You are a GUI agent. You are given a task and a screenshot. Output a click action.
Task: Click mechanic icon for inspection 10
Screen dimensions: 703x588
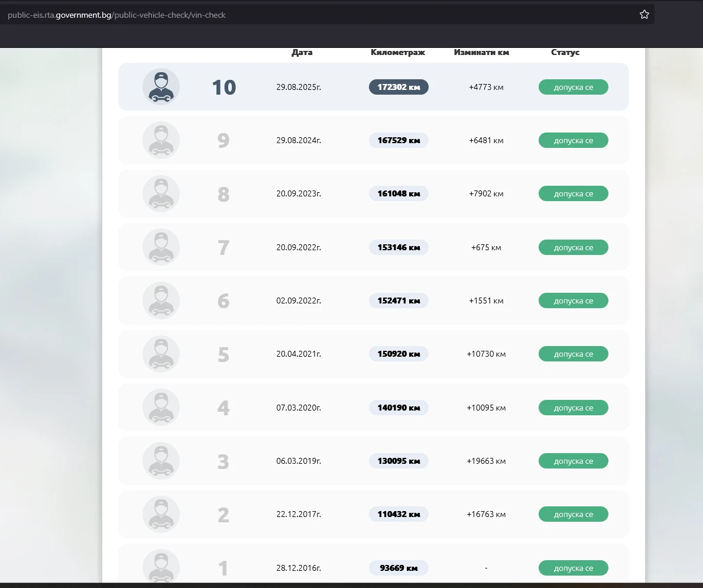tap(161, 87)
